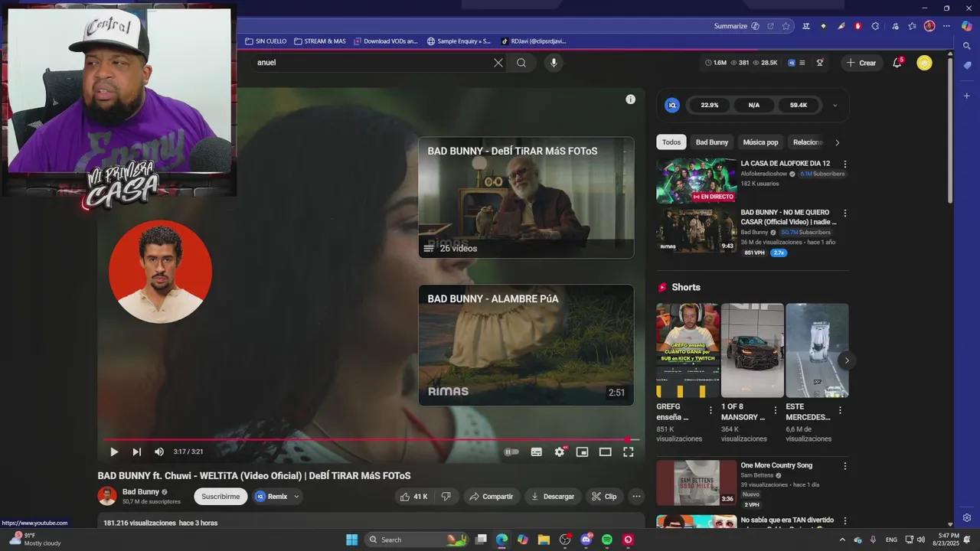Open the trophy icon in YouTube header
This screenshot has width=980, height=551.
tap(820, 63)
